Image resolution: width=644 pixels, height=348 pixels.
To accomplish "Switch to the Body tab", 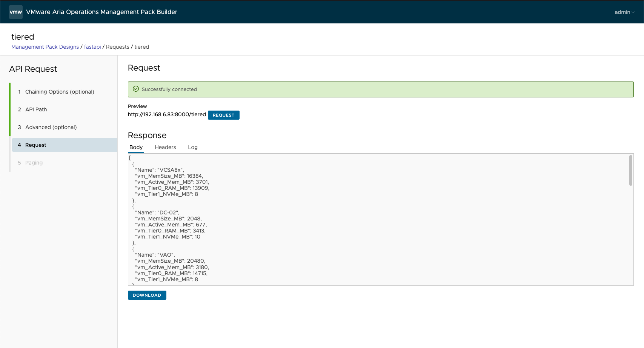I will coord(136,147).
